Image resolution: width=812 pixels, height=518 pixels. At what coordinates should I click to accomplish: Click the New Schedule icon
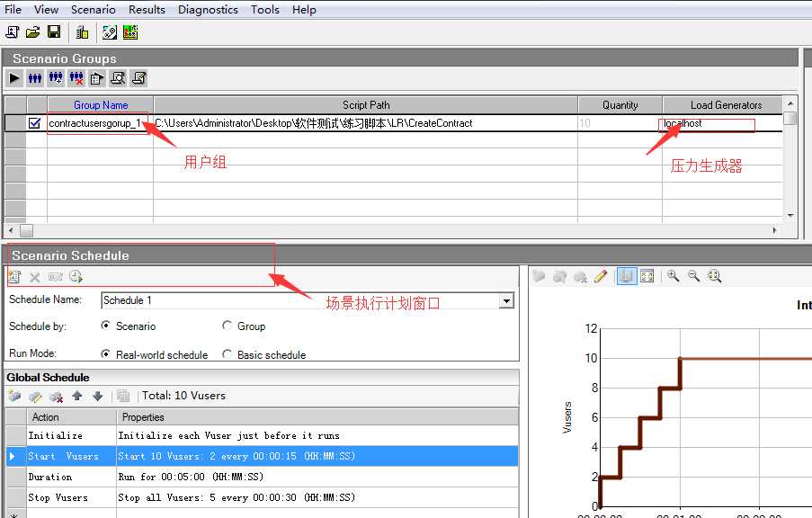[x=14, y=277]
